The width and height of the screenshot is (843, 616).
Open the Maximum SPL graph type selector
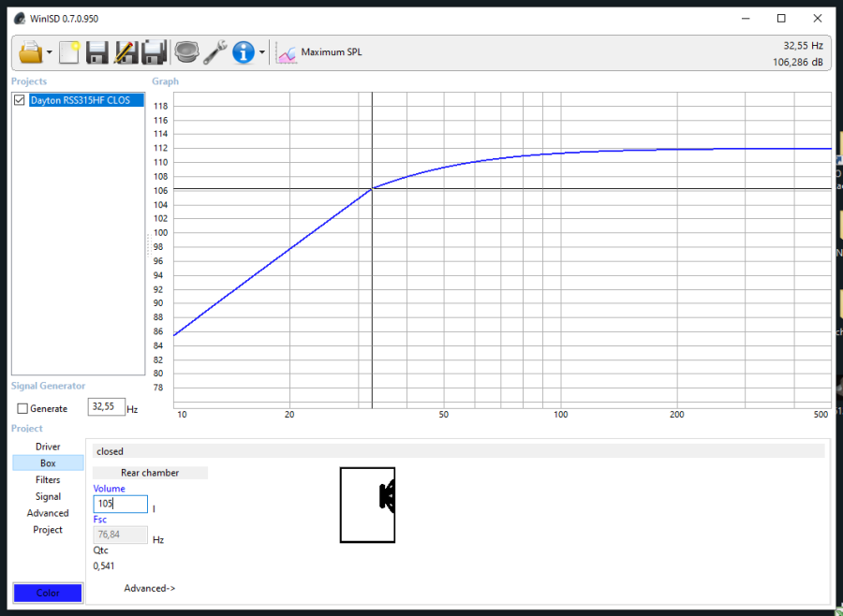[319, 52]
